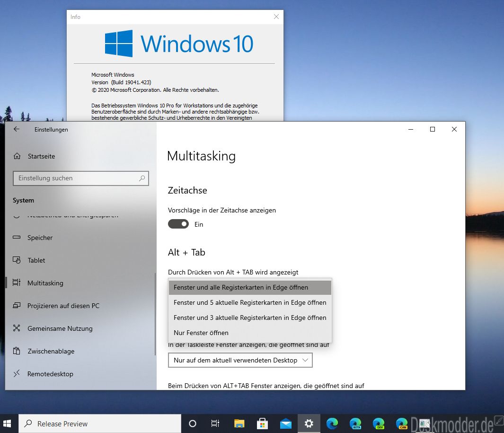This screenshot has height=433, width=504.
Task: Click the Multitasking sidebar icon
Action: coord(17,283)
